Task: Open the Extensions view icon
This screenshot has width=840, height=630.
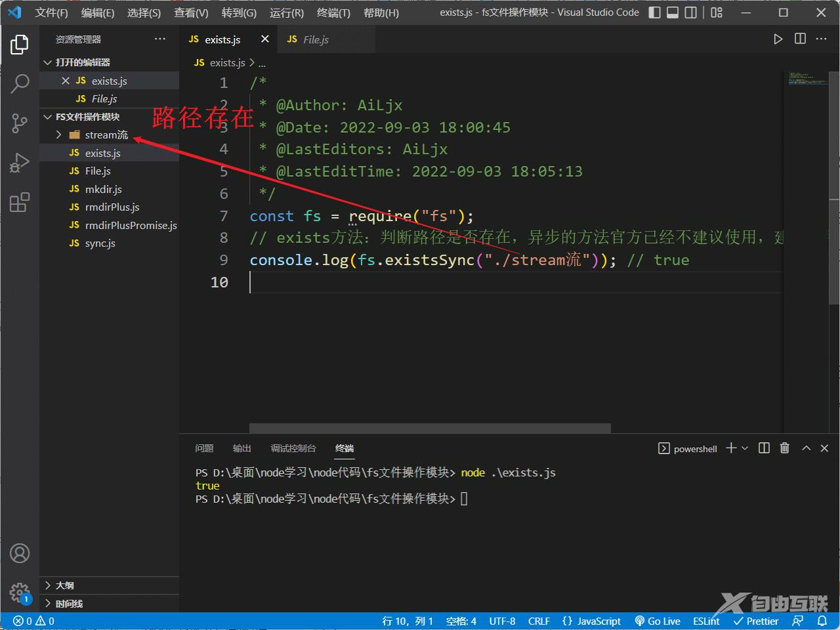Action: coord(20,202)
